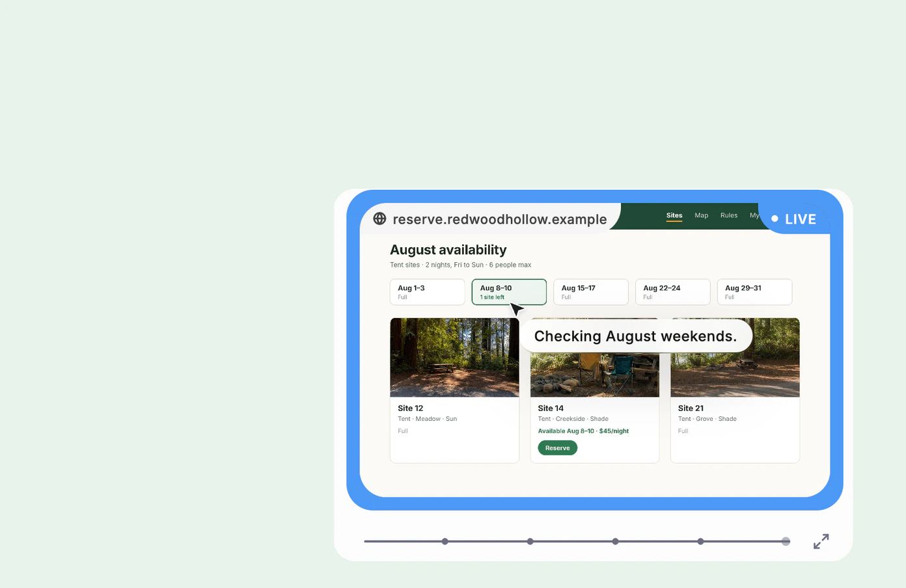Click the "Tent · Grove · Shade" description

point(707,419)
